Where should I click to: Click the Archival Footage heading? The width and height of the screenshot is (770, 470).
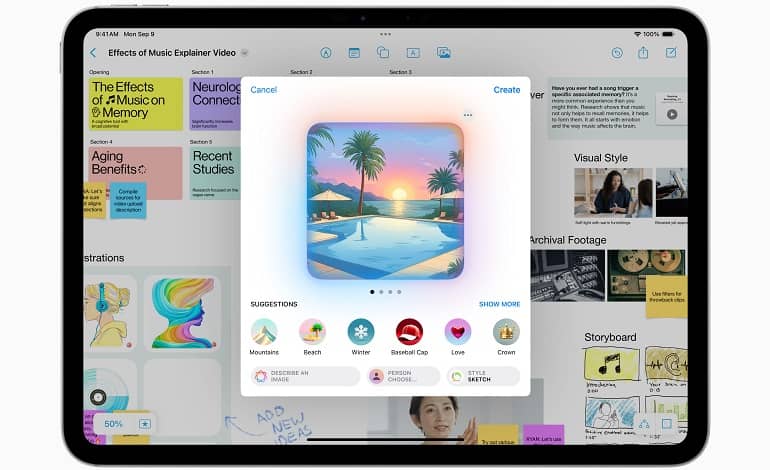click(568, 240)
